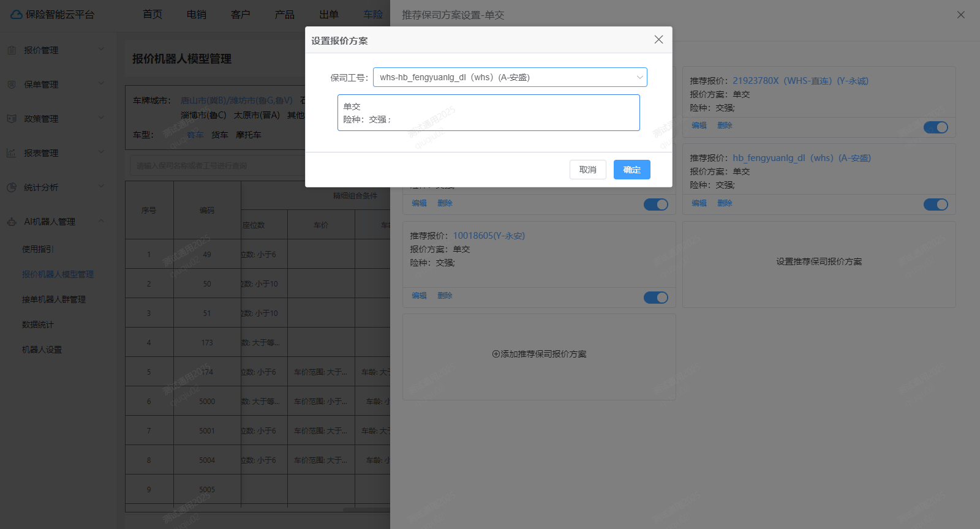Click the 设置推荐保司报价方案 card
Image resolution: width=980 pixels, height=529 pixels.
819,264
